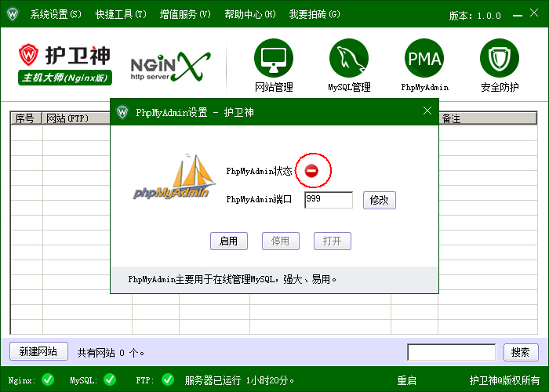The image size is (549, 392).
Task: Click the 共有网站 0 个 text
Action: (x=111, y=353)
